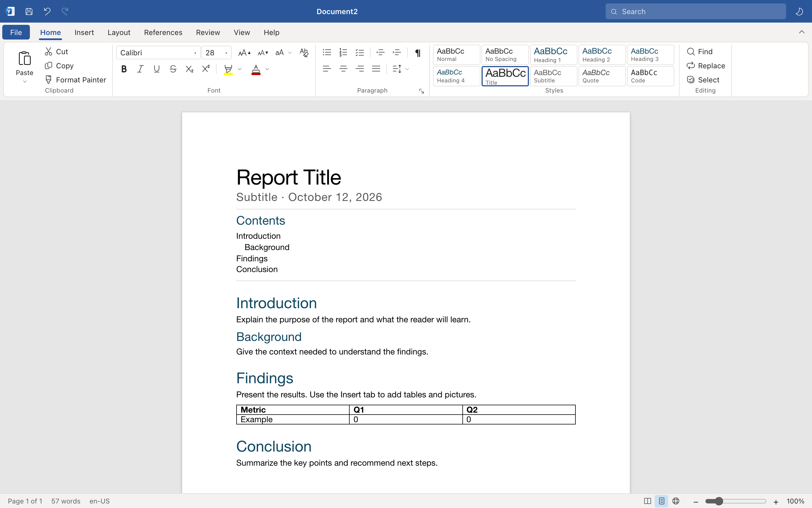Click the Find button
Viewport: 812px width, 508px height.
click(x=700, y=51)
